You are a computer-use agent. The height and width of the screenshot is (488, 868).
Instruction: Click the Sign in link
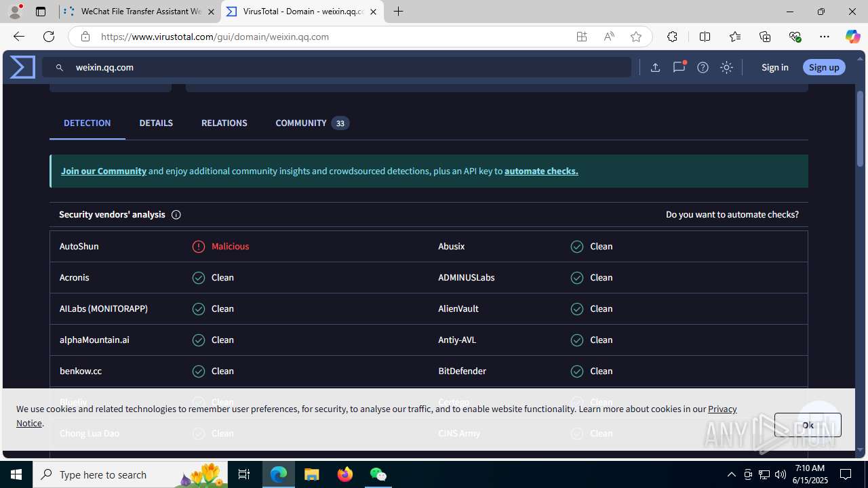pos(774,67)
